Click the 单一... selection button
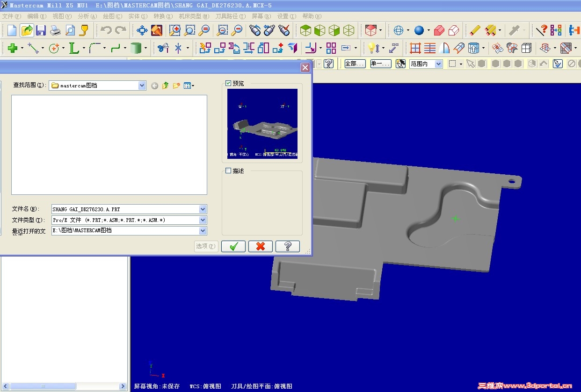 point(381,64)
